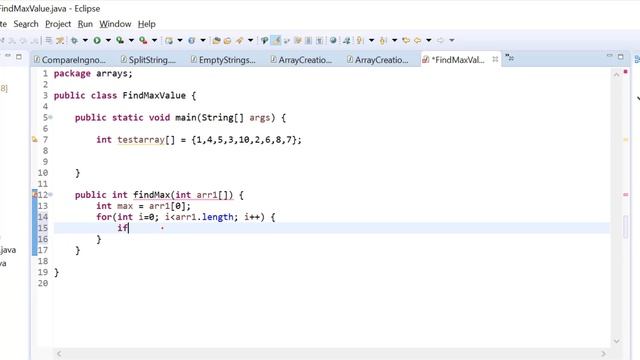Open the Search dropdown arrow
The width and height of the screenshot is (640, 360).
click(x=251, y=40)
